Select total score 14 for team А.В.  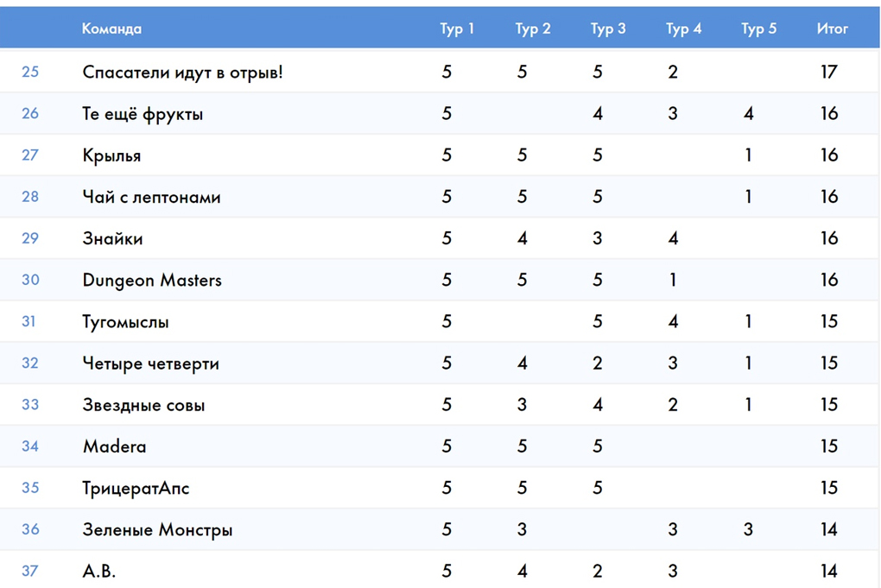[x=829, y=571]
